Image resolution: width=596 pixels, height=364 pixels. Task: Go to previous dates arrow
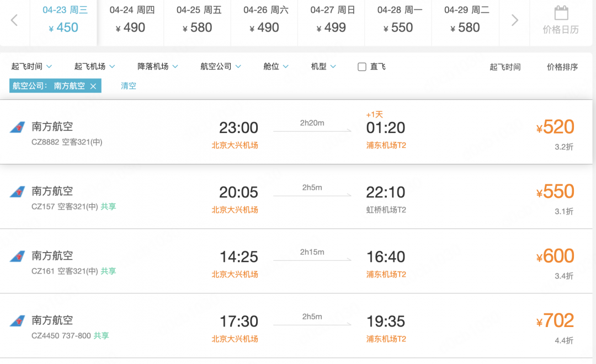tap(14, 20)
